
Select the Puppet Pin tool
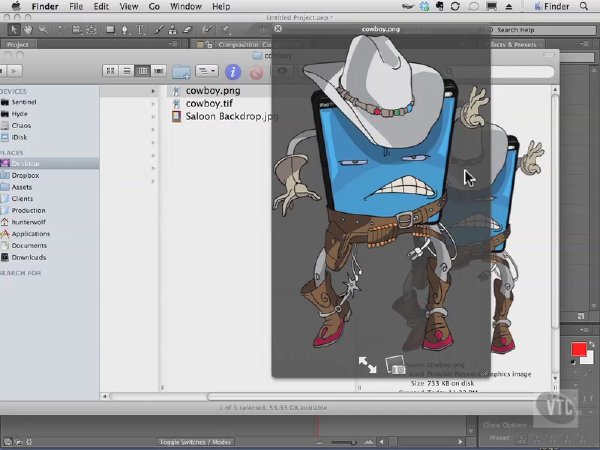coord(225,29)
